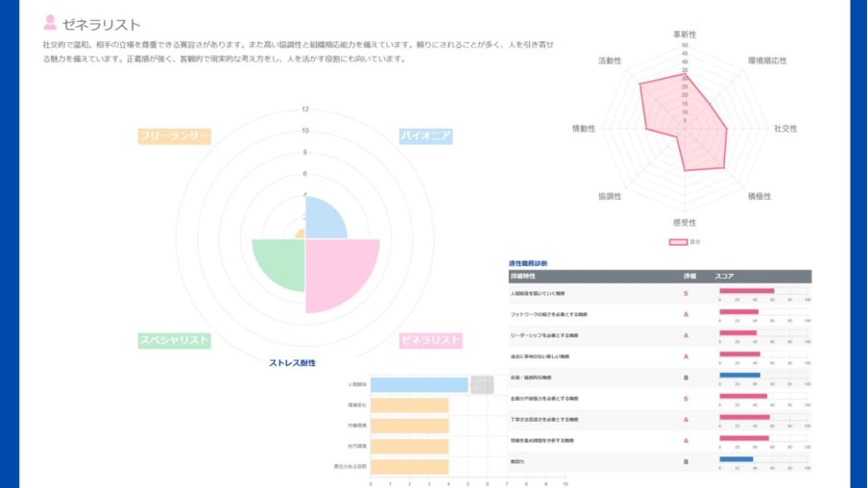Click the 社交性 radar axis label
The image size is (868, 488).
(x=785, y=129)
